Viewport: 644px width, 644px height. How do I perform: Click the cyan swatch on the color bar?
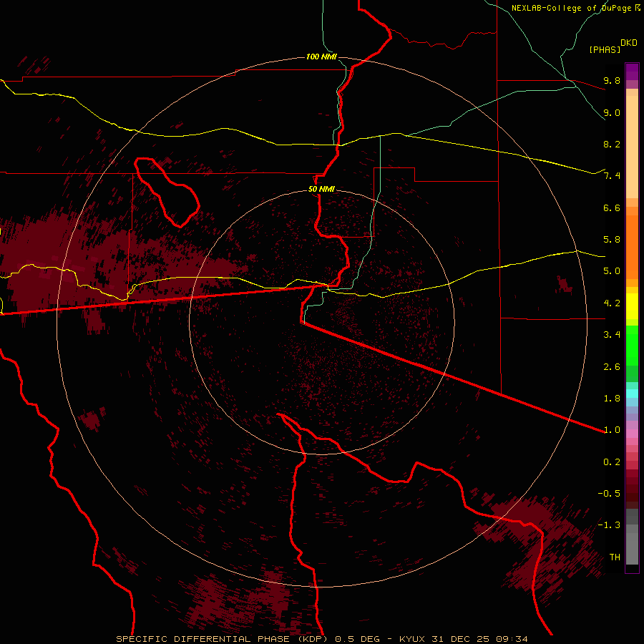(x=632, y=394)
